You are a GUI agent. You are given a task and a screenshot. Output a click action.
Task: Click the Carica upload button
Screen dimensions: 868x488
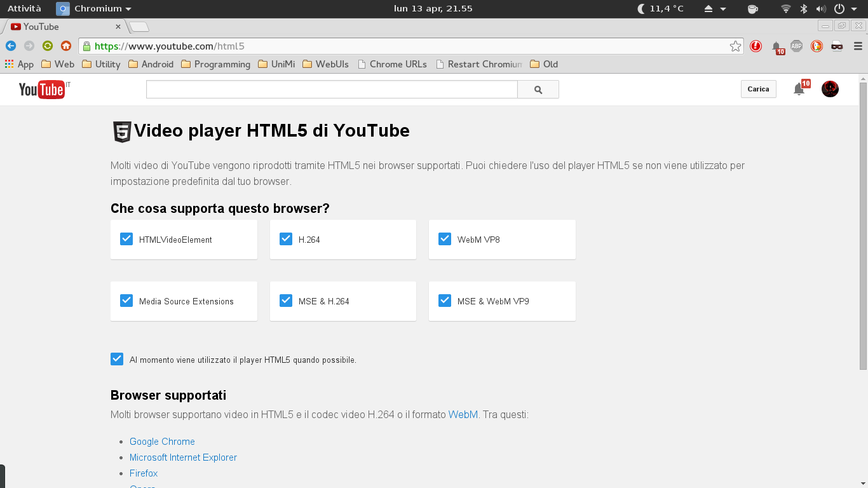[758, 89]
